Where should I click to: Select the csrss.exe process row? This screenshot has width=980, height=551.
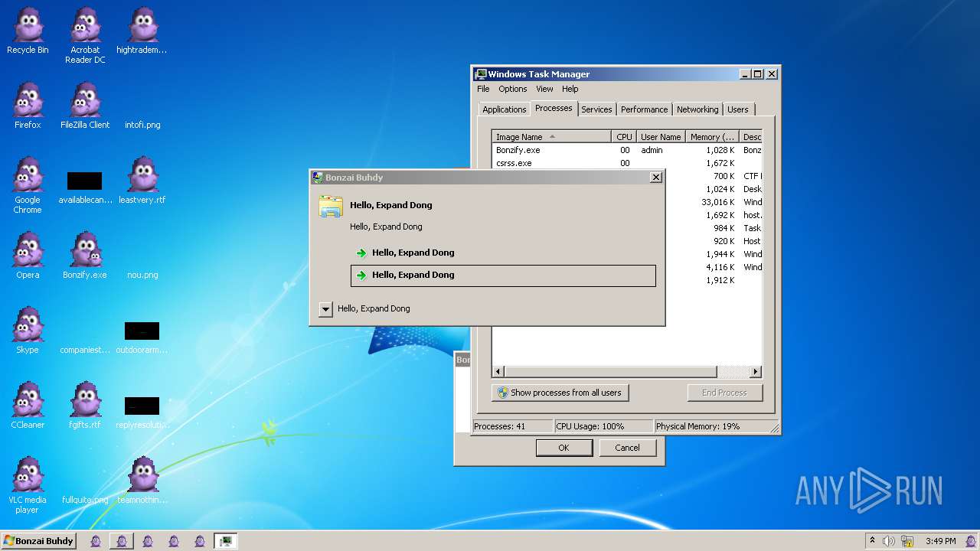click(x=626, y=163)
